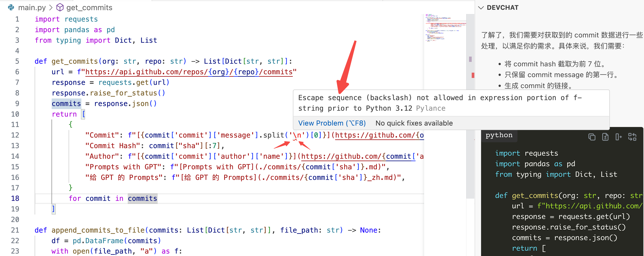Collapse the DEVCHAT section using its chevron

tap(481, 8)
